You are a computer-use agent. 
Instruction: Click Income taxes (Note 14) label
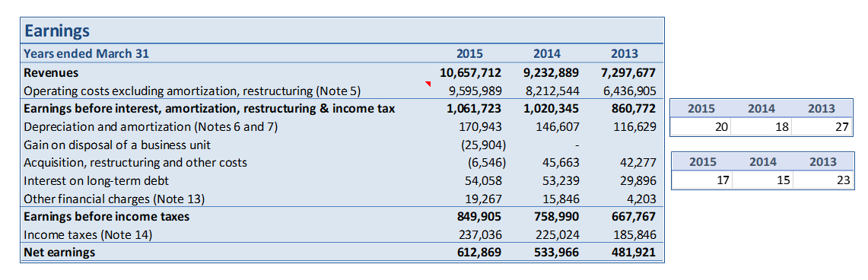pyautogui.click(x=87, y=234)
